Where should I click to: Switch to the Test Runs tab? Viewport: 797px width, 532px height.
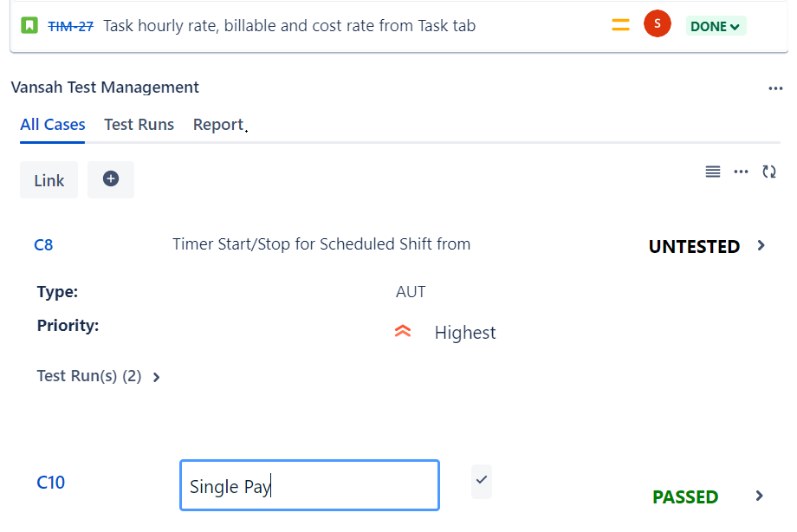pyautogui.click(x=139, y=125)
